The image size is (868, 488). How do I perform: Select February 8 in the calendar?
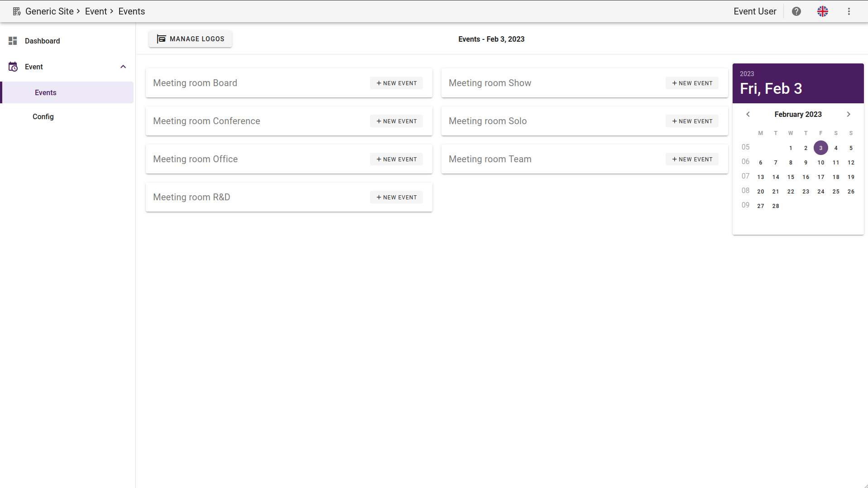pyautogui.click(x=791, y=162)
